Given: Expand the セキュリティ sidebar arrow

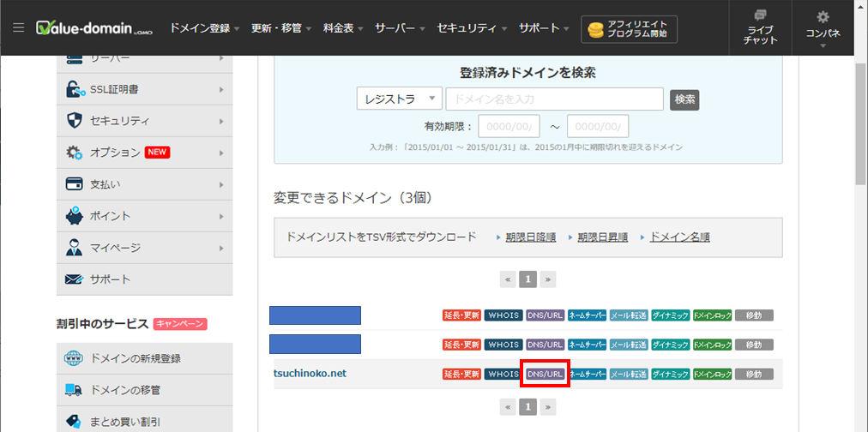Looking at the screenshot, I should [x=221, y=121].
